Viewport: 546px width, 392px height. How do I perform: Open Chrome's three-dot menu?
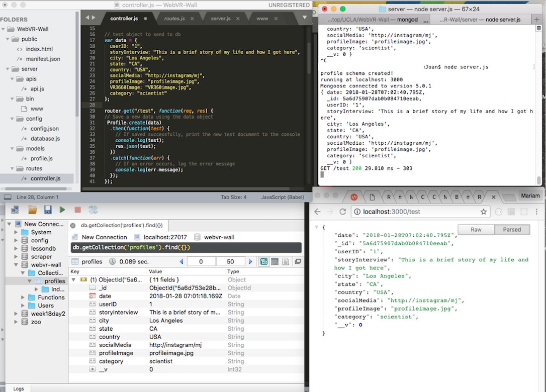[x=536, y=212]
